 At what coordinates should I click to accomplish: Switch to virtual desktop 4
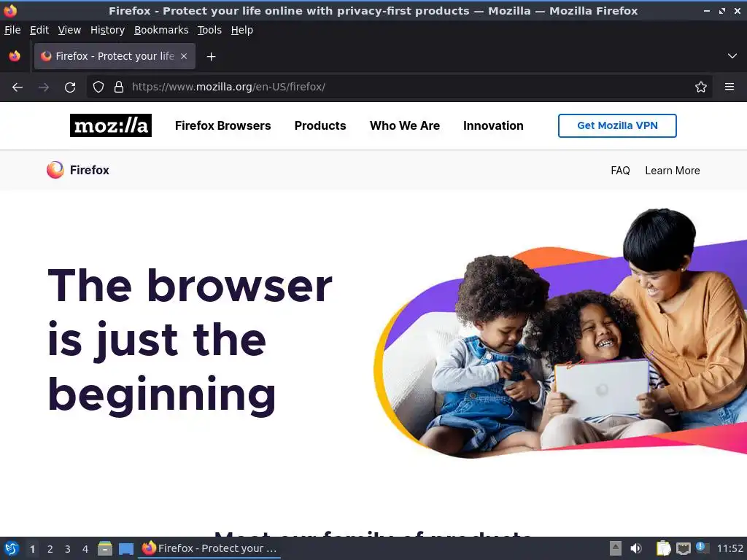(85, 549)
